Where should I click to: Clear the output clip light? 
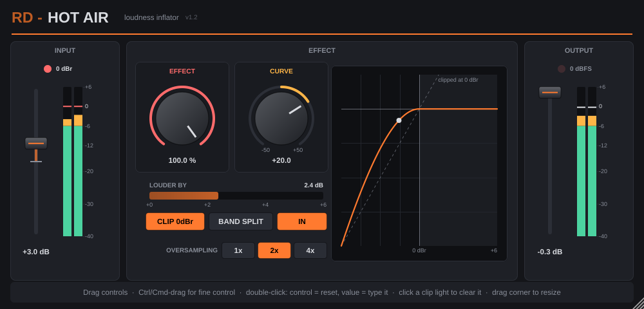click(x=562, y=69)
